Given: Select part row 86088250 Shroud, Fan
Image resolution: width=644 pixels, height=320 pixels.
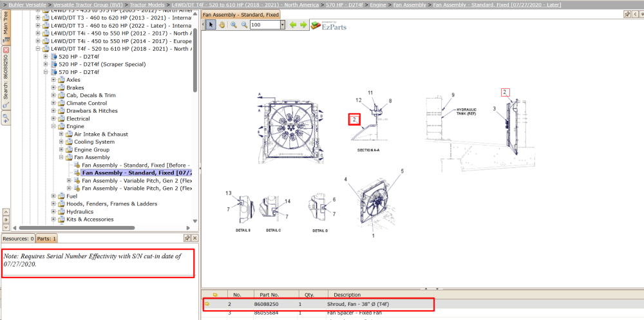Looking at the screenshot, I should click(422, 304).
